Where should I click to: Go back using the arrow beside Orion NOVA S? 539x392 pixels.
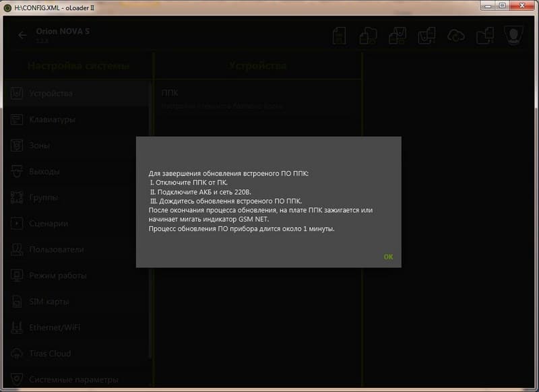click(22, 36)
